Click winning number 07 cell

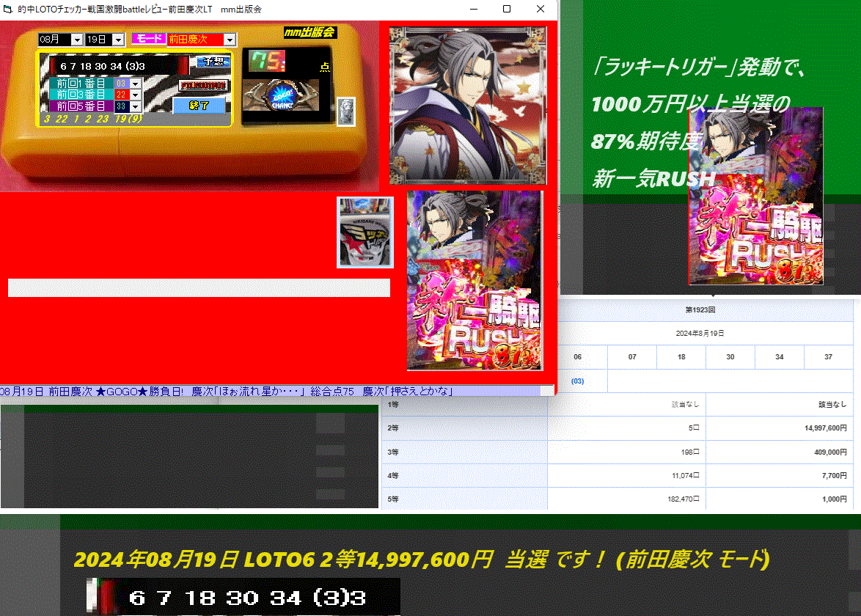(x=632, y=357)
